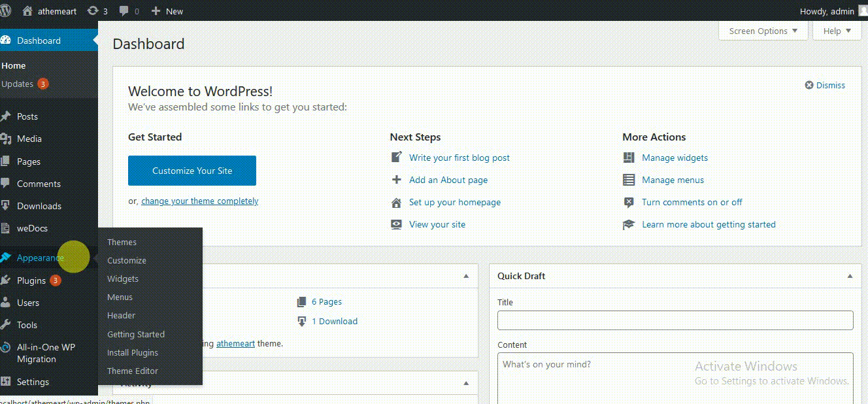The height and width of the screenshot is (404, 868).
Task: Click the plus icon beside Add an About page
Action: click(x=396, y=180)
